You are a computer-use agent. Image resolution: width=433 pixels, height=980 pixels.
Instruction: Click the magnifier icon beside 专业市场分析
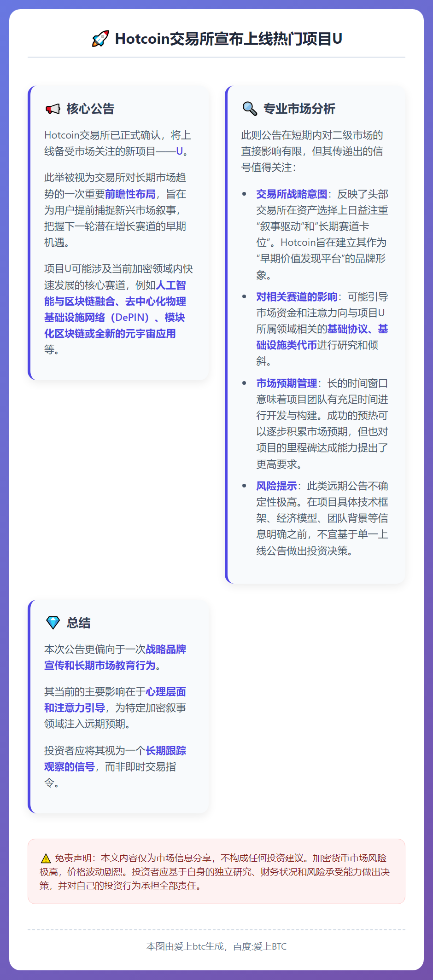250,109
